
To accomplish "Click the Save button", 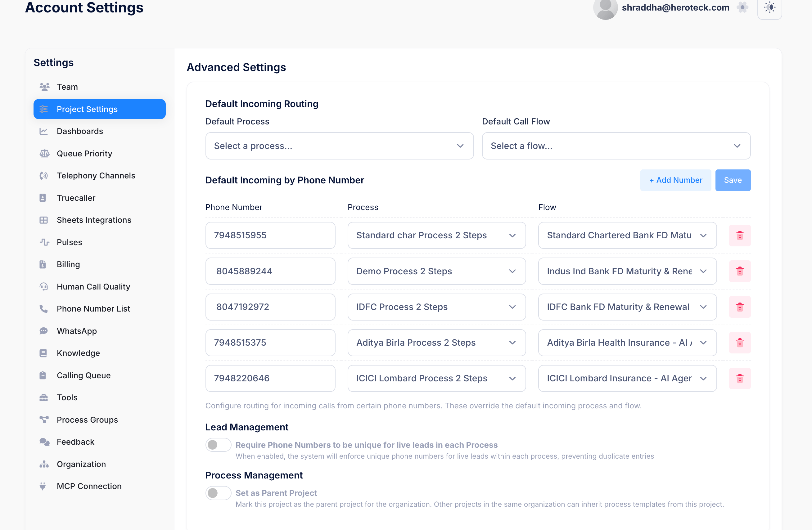I will [x=733, y=180].
